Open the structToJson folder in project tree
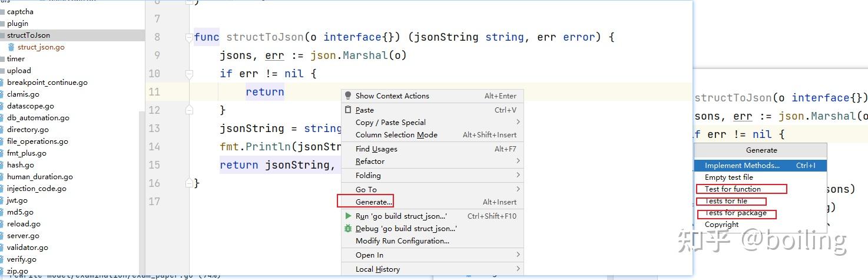The image size is (868, 280). [28, 35]
